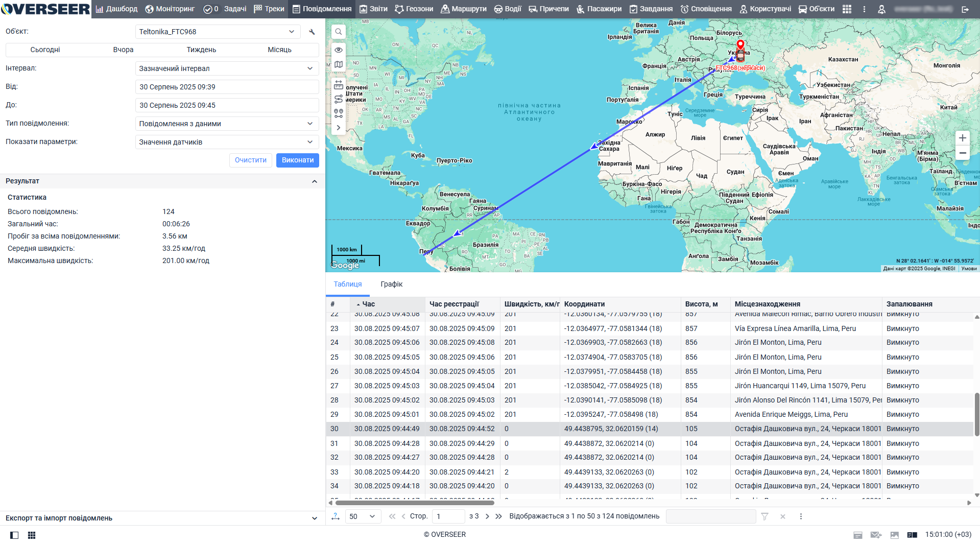Click the Очистити button
Image resolution: width=980 pixels, height=544 pixels.
coord(250,160)
